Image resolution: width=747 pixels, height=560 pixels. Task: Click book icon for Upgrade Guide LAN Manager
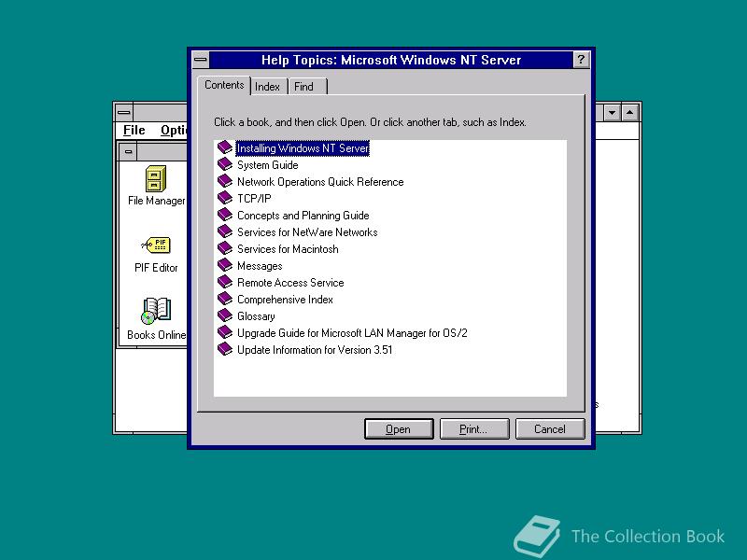225,332
